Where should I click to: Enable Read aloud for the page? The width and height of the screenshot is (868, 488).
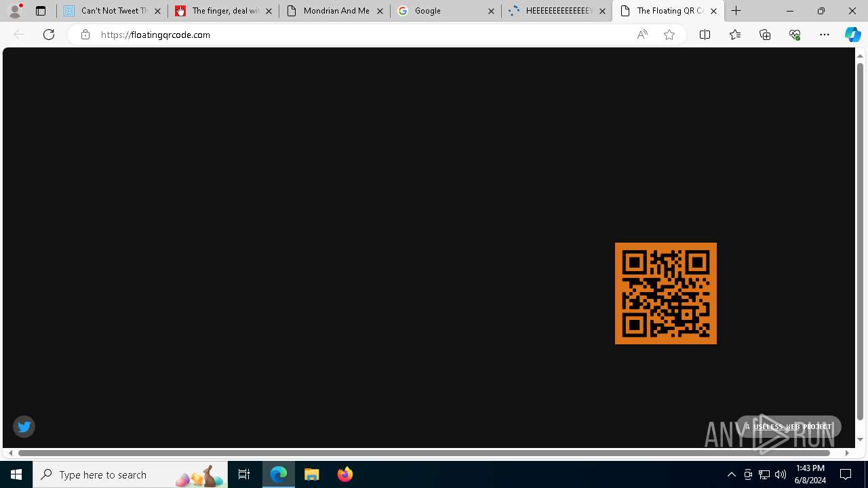pyautogui.click(x=642, y=35)
